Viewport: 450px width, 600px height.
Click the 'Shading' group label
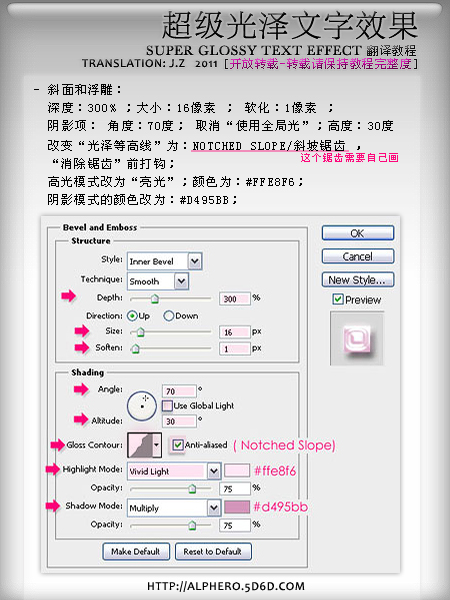point(87,373)
